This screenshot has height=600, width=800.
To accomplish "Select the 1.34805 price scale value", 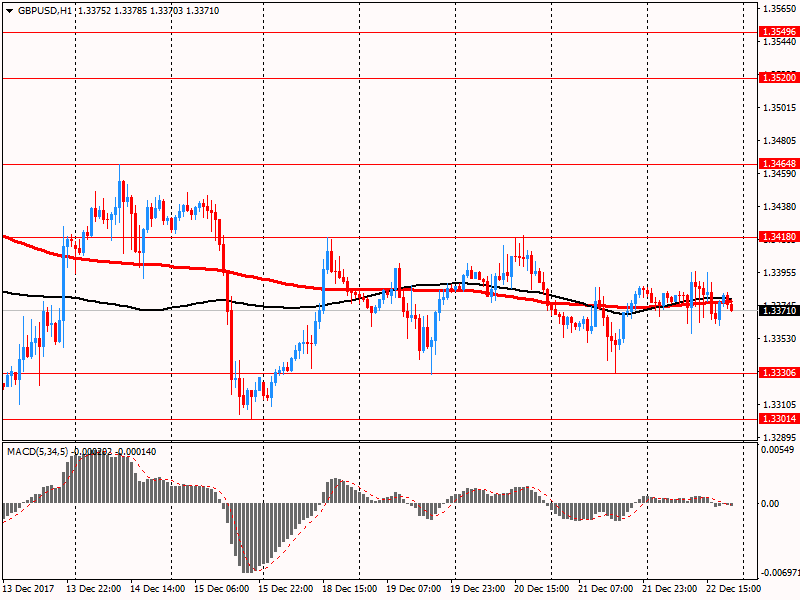I will [780, 140].
